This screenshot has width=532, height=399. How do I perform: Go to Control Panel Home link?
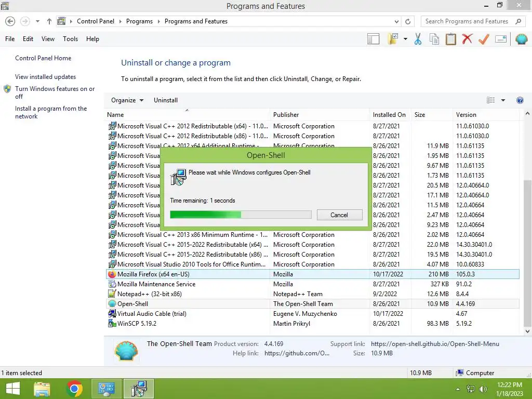click(x=43, y=58)
